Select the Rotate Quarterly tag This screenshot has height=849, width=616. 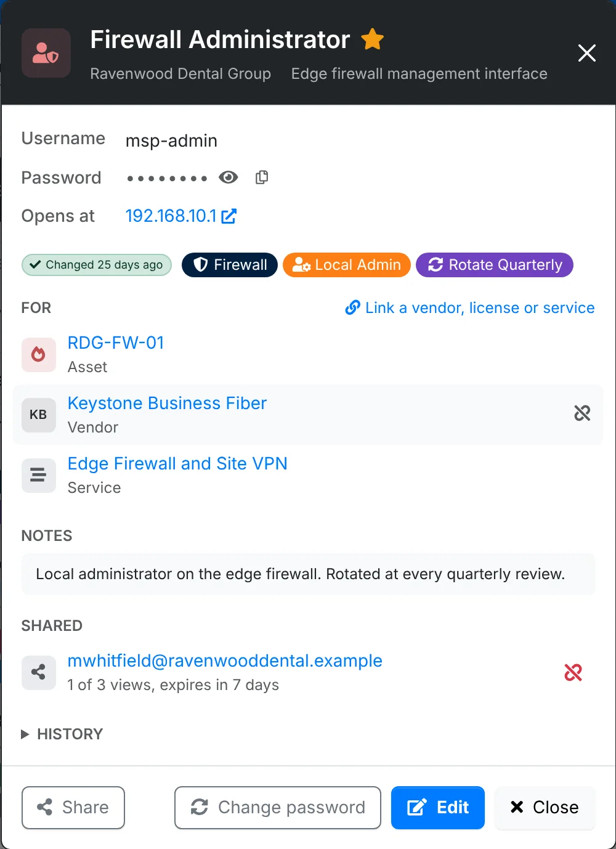(x=495, y=265)
